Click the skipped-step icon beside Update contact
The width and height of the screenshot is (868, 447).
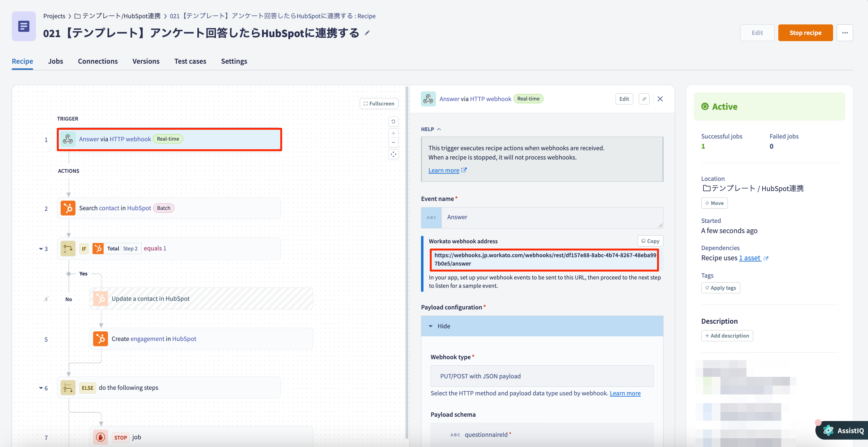pyautogui.click(x=46, y=299)
